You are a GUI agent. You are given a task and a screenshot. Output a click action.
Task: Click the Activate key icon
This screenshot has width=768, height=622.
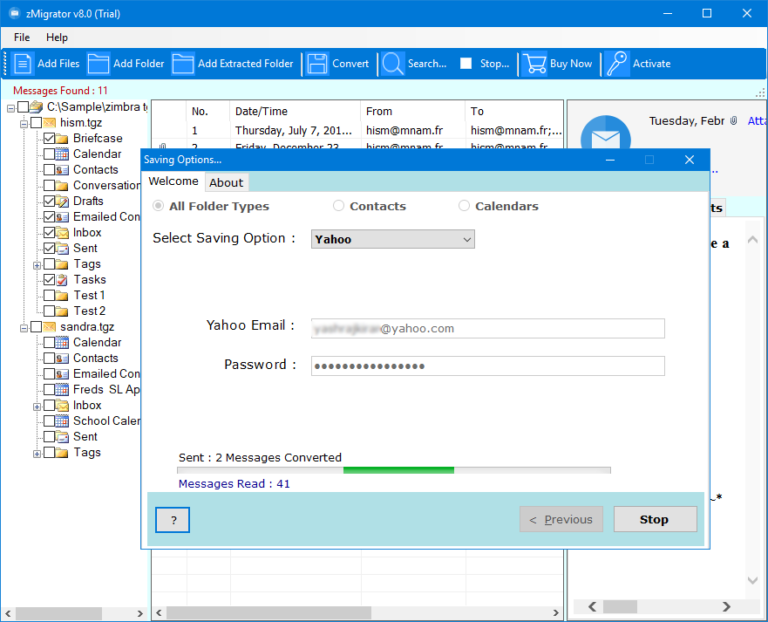(x=617, y=64)
